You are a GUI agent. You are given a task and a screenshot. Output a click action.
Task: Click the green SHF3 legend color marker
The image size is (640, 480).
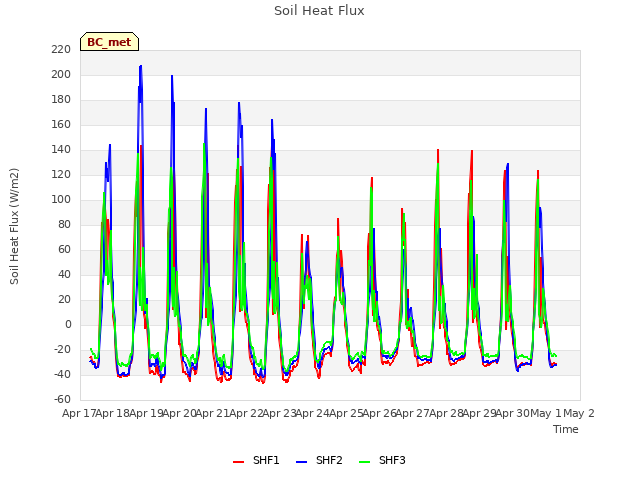click(x=364, y=462)
